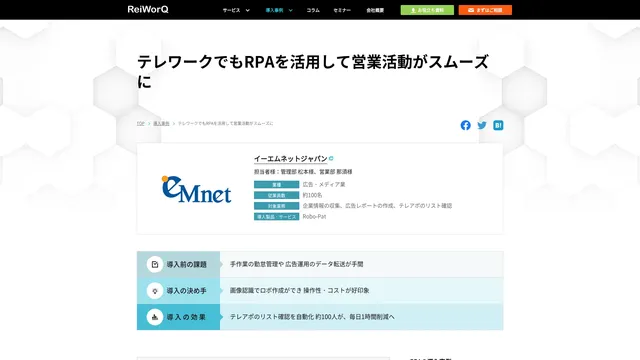This screenshot has width=640, height=360.
Task: Select the 企業情報の収集 target-work text
Action: (x=377, y=206)
